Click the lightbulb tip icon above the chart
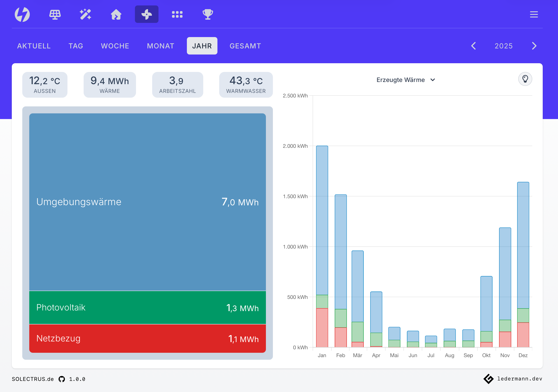This screenshot has width=558, height=392. (x=525, y=79)
